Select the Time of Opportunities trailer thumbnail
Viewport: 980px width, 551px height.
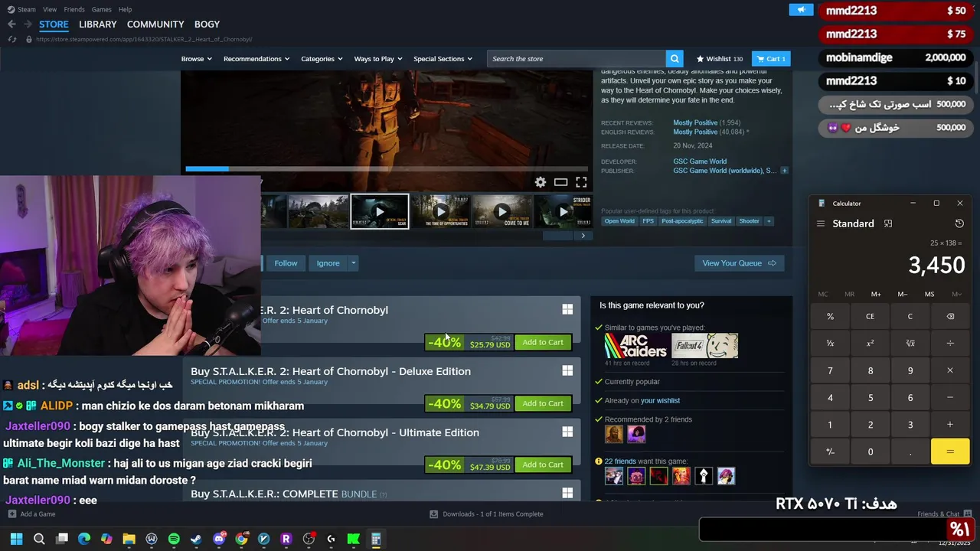click(440, 212)
